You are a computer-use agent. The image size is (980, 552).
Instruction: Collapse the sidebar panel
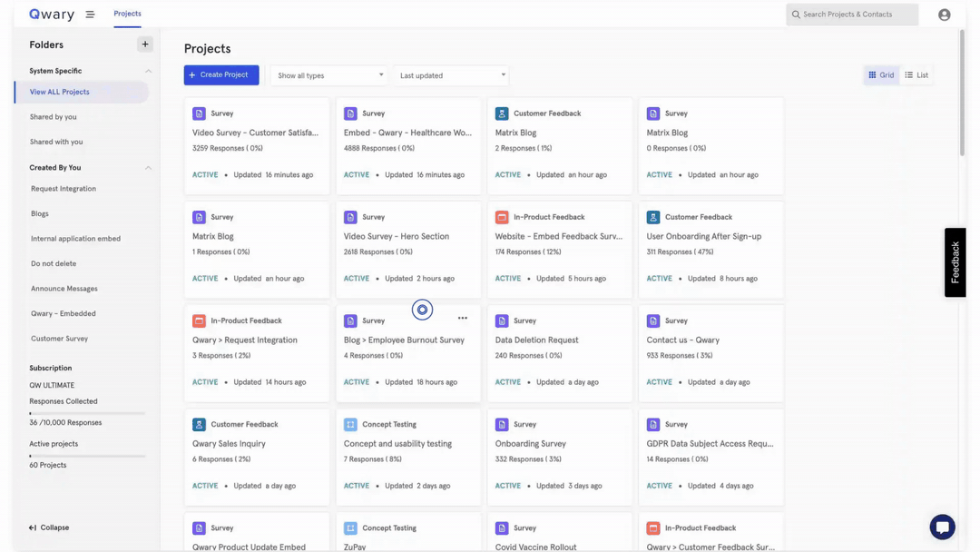coord(49,527)
